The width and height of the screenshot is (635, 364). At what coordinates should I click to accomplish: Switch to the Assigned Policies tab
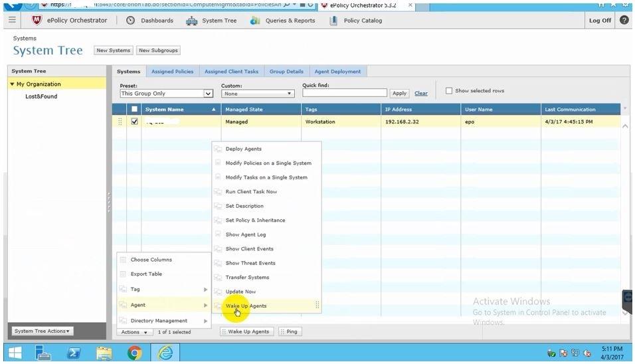tap(172, 72)
